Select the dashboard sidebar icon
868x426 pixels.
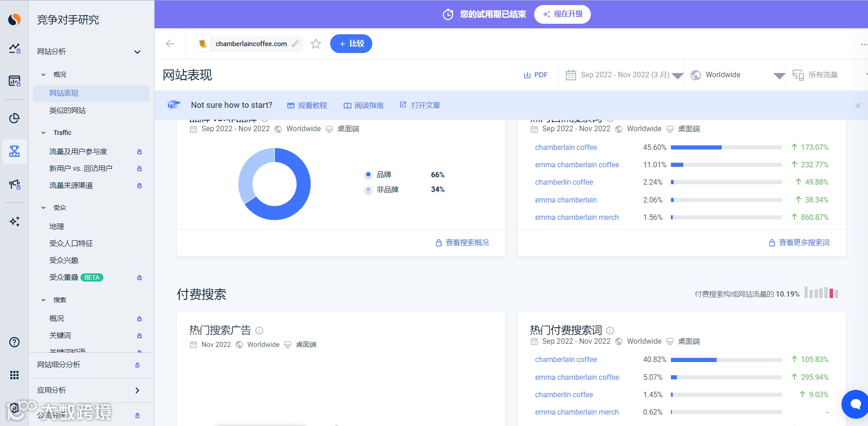tap(14, 80)
